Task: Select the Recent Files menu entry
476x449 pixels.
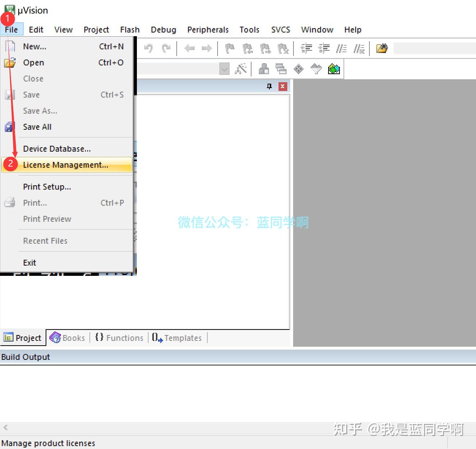Action: point(67,241)
